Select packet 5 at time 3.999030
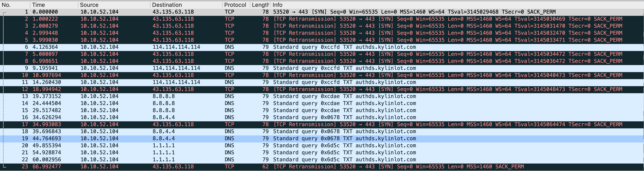This screenshot has height=171, width=644. [x=322, y=40]
